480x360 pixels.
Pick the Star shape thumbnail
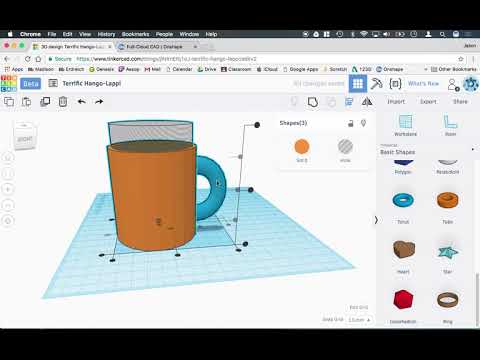[448, 252]
